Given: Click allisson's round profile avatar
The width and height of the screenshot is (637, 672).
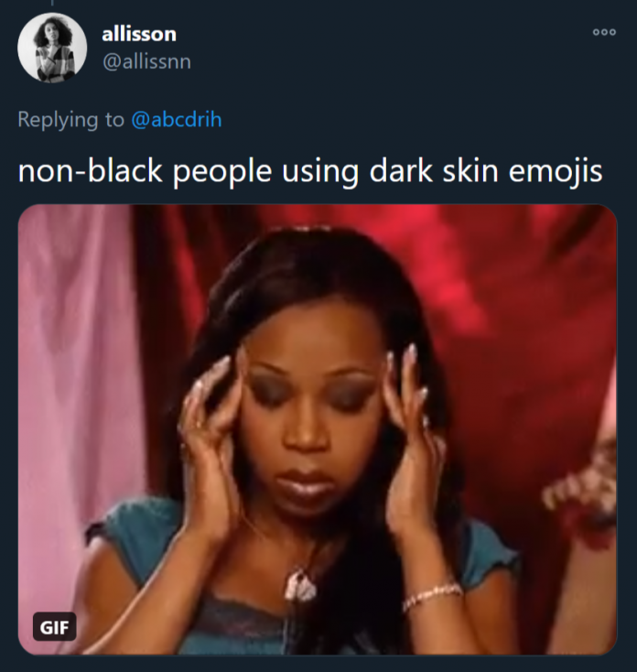Looking at the screenshot, I should [x=52, y=48].
